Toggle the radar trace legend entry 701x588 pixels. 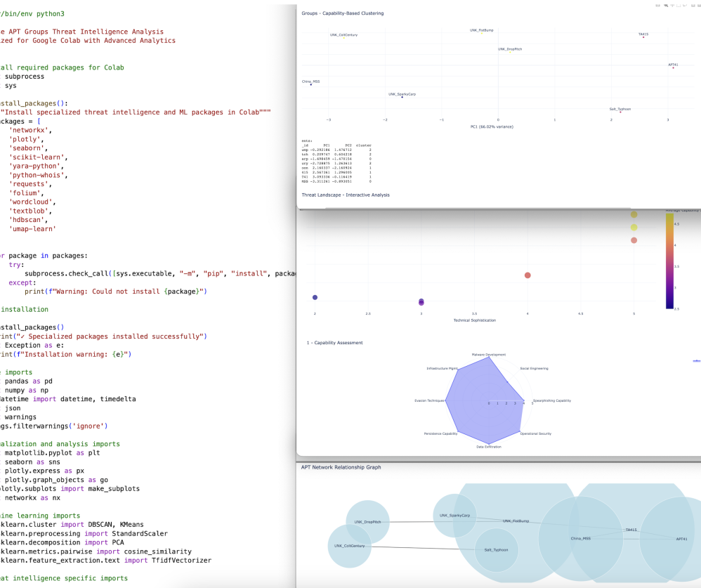(x=696, y=360)
